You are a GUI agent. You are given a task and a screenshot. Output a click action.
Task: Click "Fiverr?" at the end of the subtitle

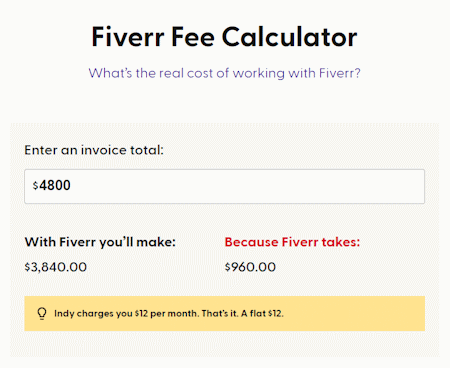coord(340,73)
